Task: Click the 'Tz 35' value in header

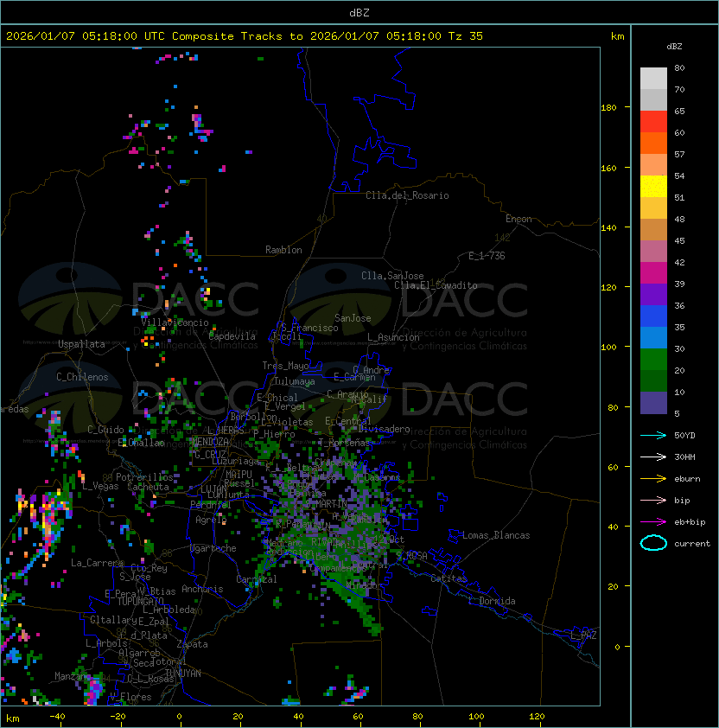Action: coord(466,36)
